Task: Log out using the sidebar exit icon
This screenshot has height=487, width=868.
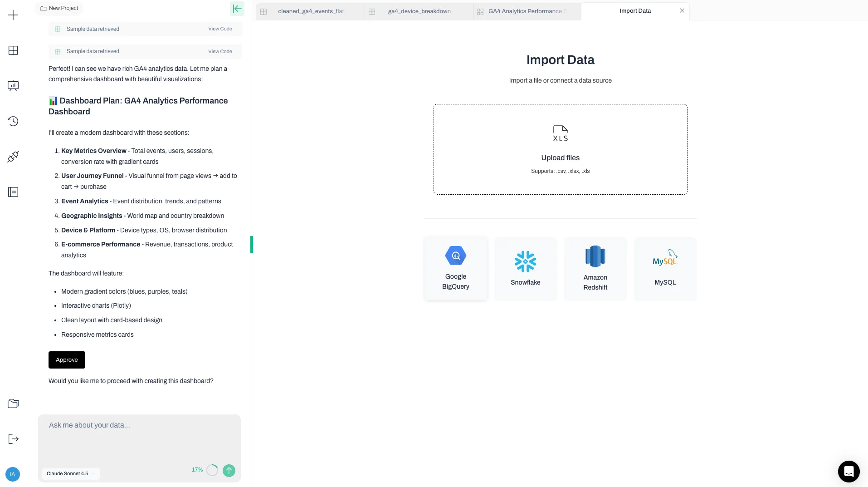Action: tap(13, 438)
